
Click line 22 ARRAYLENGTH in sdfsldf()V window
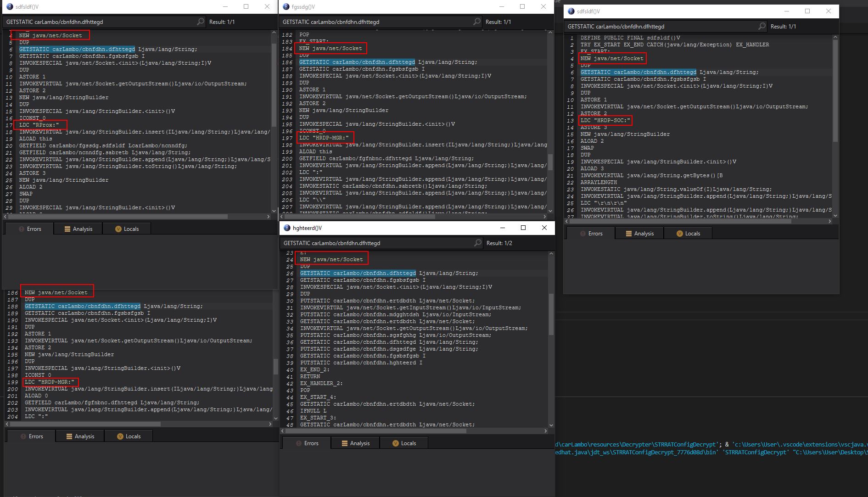coord(599,182)
